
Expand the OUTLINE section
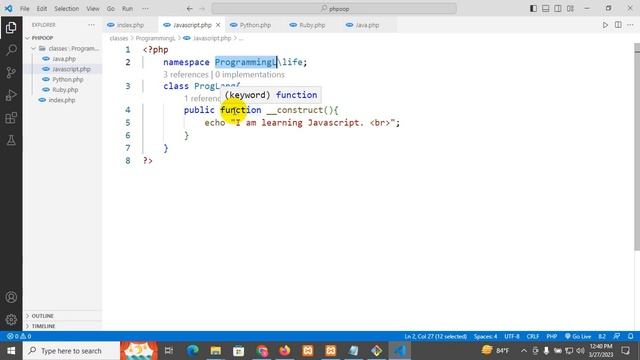tap(62, 316)
